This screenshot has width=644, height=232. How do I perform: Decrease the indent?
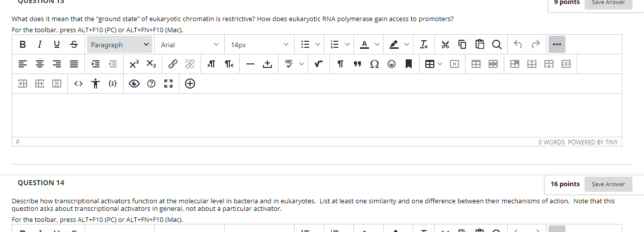tap(113, 64)
